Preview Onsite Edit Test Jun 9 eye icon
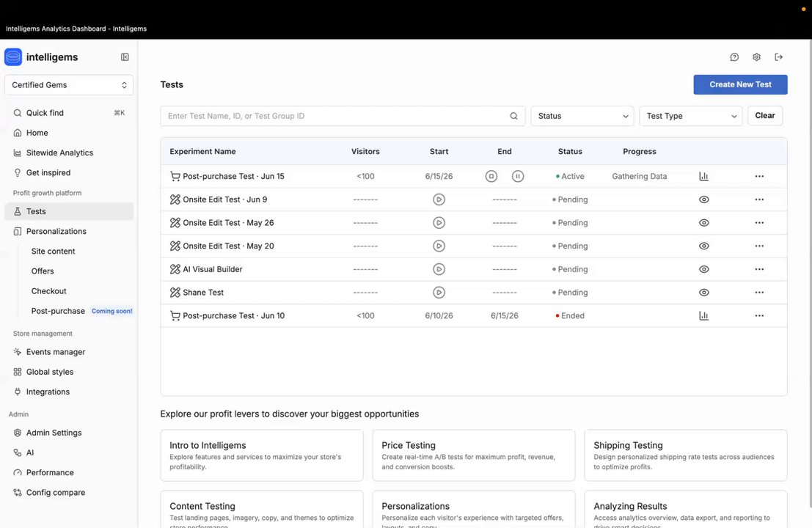Screen dimensions: 812x528 (703, 199)
